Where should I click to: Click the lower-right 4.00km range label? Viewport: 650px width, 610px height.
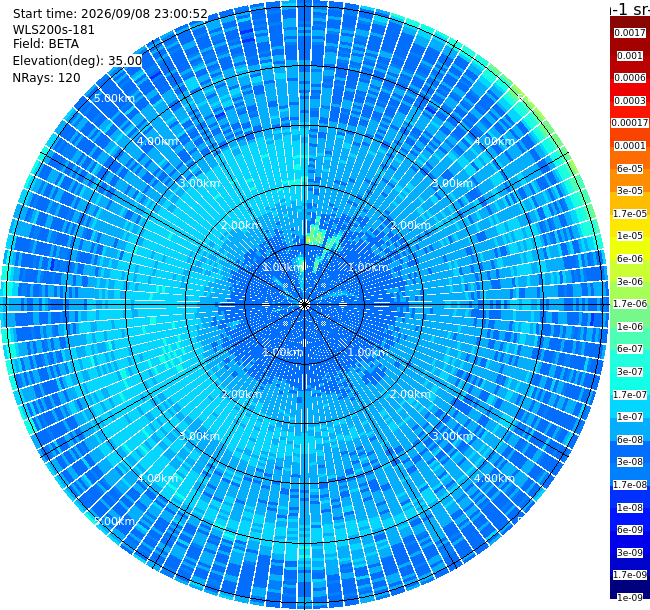(x=494, y=478)
